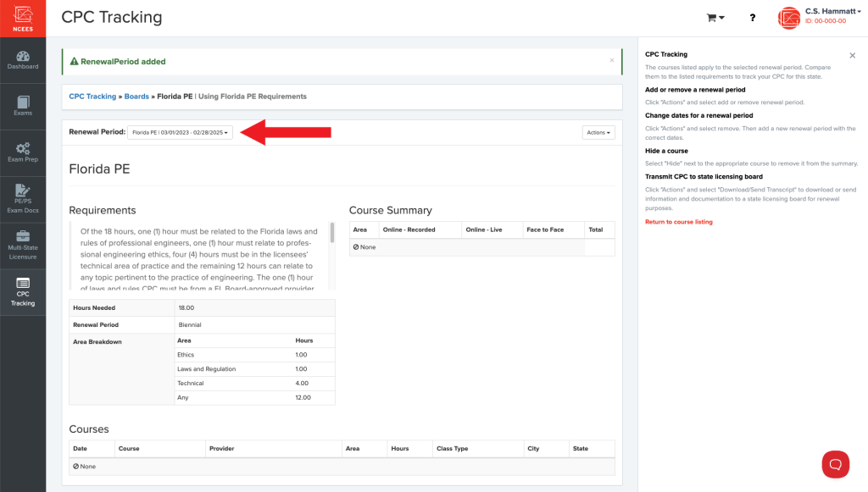Image resolution: width=868 pixels, height=492 pixels.
Task: Click the NCEES logo at the top
Action: coord(22,17)
